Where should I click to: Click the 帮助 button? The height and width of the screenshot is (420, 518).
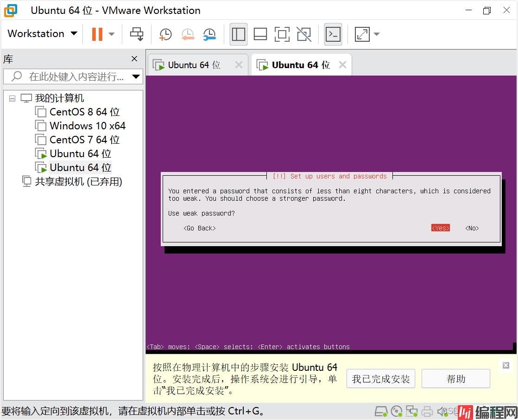point(455,379)
